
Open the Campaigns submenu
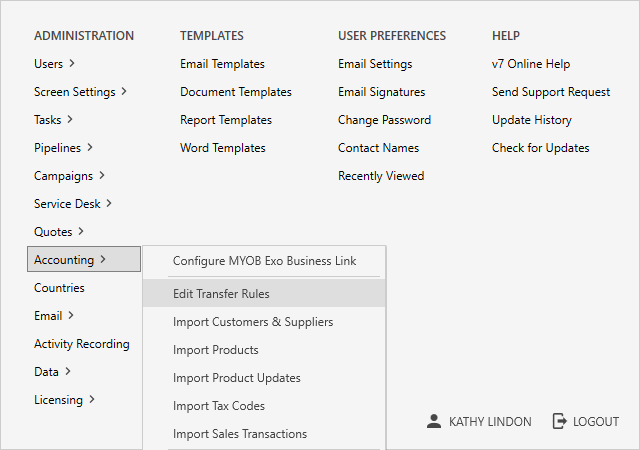(x=69, y=176)
